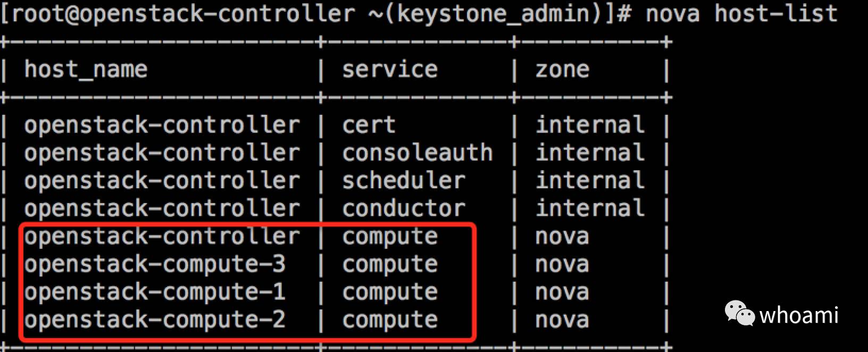Click keystone_admin in the shell prompt
This screenshot has width=868, height=352.
tap(494, 13)
